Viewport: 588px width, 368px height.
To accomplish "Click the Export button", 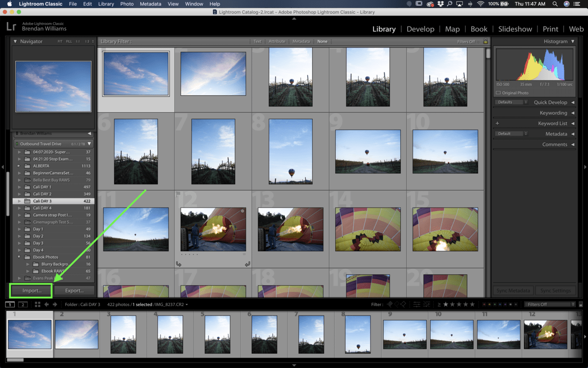I will click(x=74, y=291).
